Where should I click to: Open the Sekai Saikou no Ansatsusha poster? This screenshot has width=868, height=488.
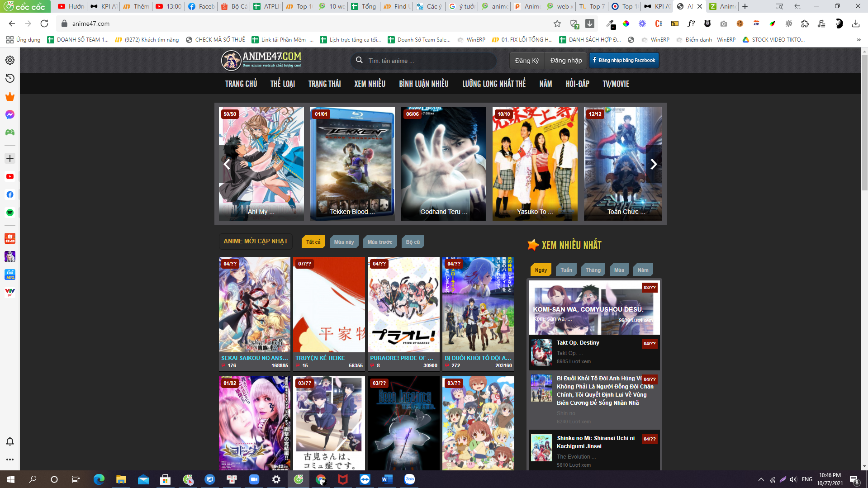click(255, 304)
